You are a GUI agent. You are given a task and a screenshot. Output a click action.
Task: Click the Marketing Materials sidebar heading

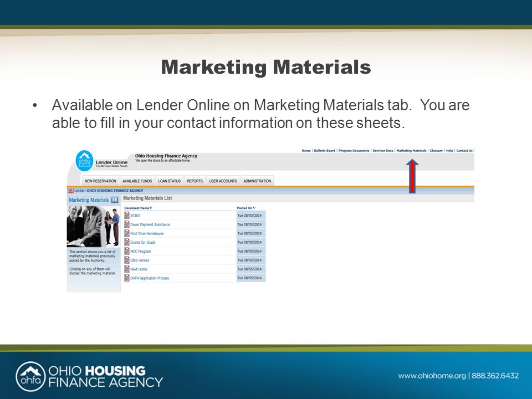[89, 200]
